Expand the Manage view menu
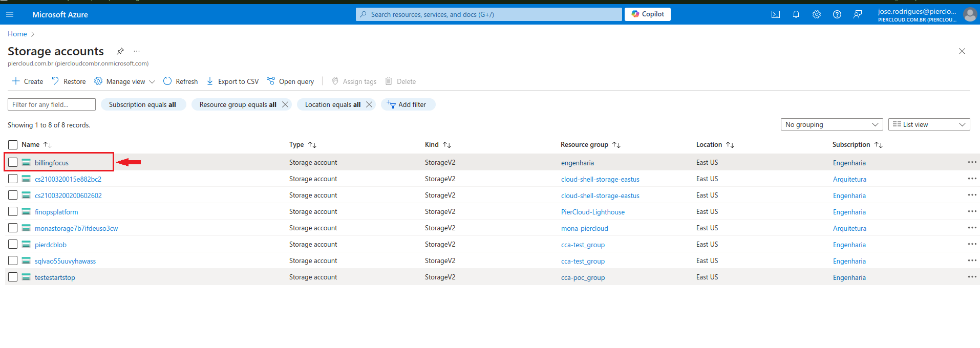This screenshot has width=980, height=348. (x=125, y=81)
